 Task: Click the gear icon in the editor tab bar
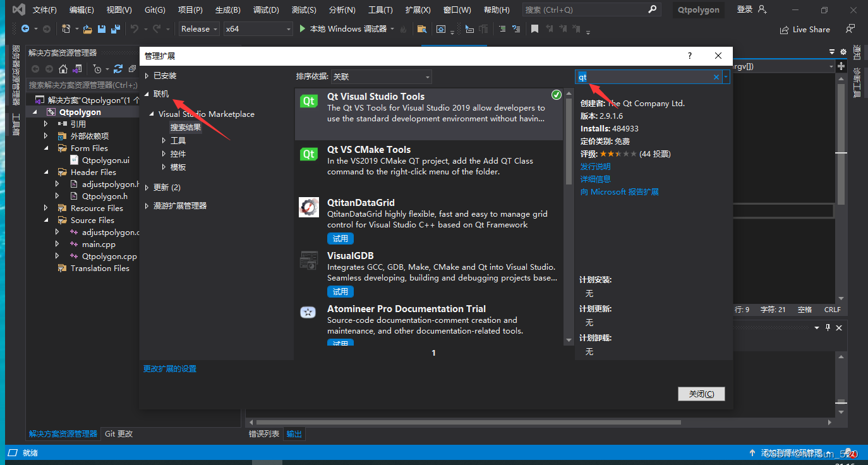(844, 52)
